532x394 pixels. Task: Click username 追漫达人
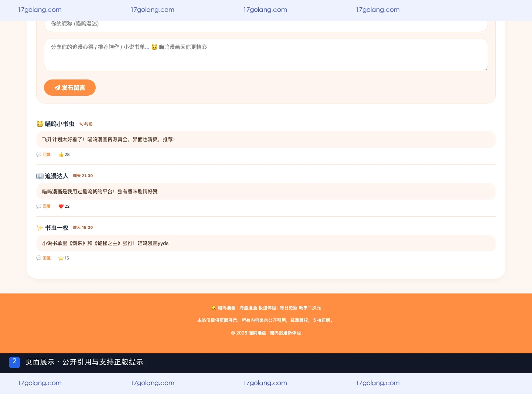coord(57,176)
